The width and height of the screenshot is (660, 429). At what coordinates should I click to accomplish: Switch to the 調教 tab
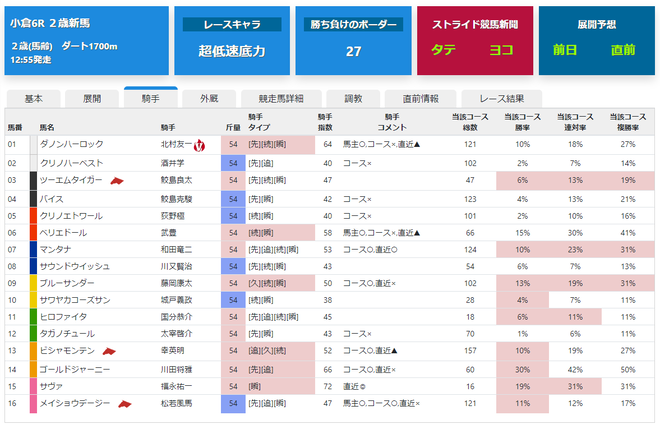coord(353,99)
